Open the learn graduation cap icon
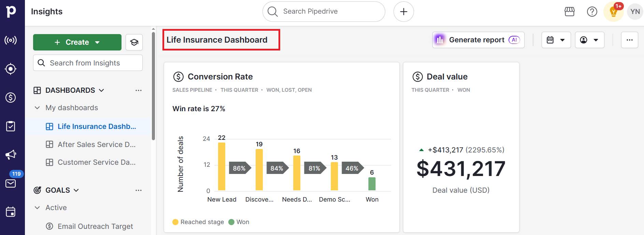Screen dimensions: 644x235 coord(134,42)
